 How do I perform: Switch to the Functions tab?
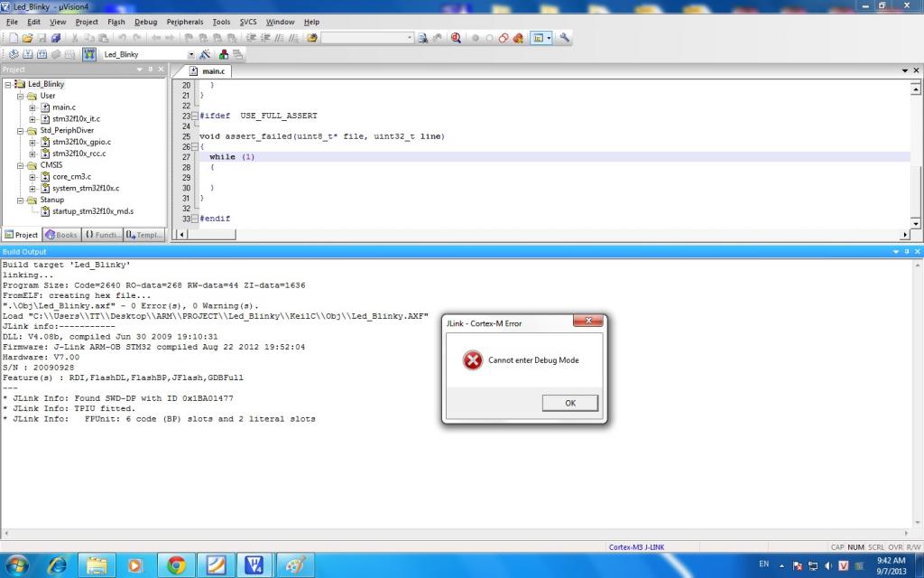click(x=103, y=235)
